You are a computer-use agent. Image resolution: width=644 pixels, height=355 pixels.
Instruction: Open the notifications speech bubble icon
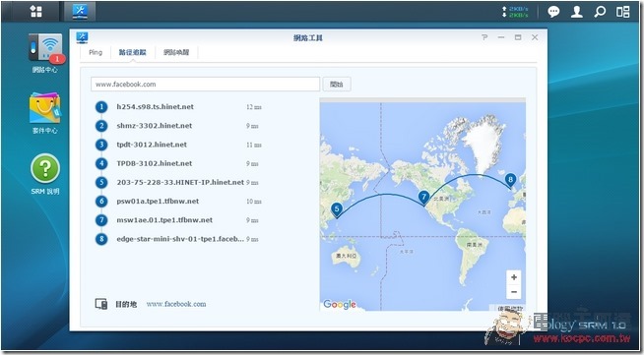pyautogui.click(x=553, y=12)
